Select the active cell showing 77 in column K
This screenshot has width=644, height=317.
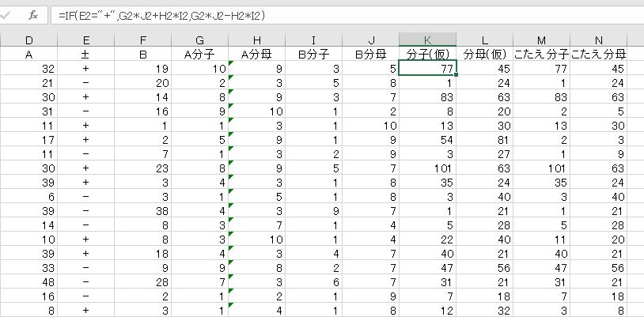(427, 68)
